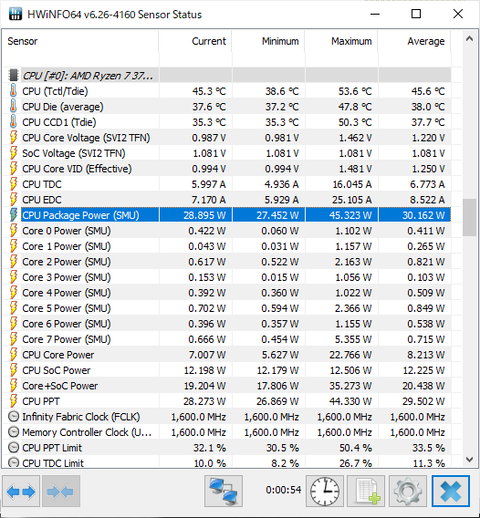Click the power icon beside CPU Package Power
Screen dimensions: 480x518
(13, 215)
